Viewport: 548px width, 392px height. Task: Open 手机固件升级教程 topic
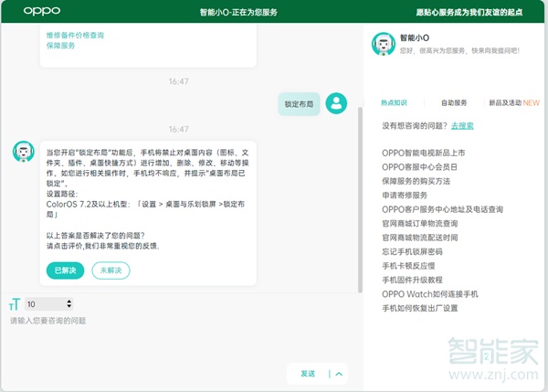412,280
